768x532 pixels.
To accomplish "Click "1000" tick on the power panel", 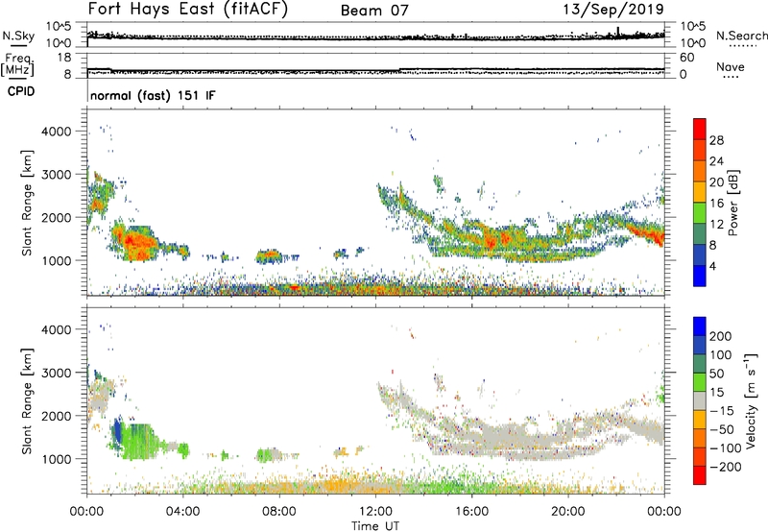I will 57,260.
